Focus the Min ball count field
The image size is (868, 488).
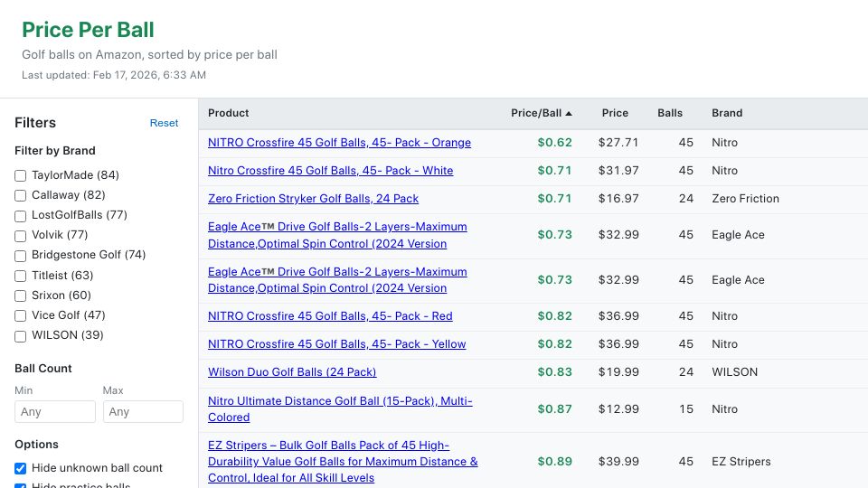[55, 412]
